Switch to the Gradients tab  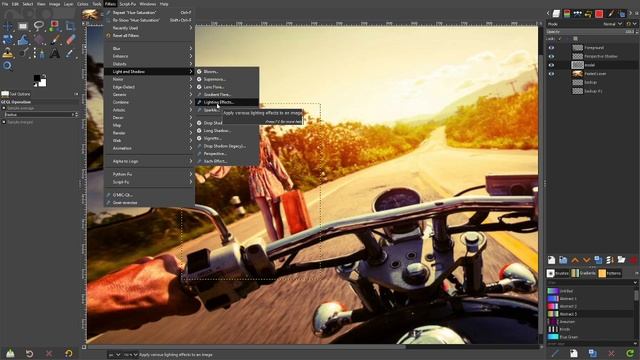point(583,273)
